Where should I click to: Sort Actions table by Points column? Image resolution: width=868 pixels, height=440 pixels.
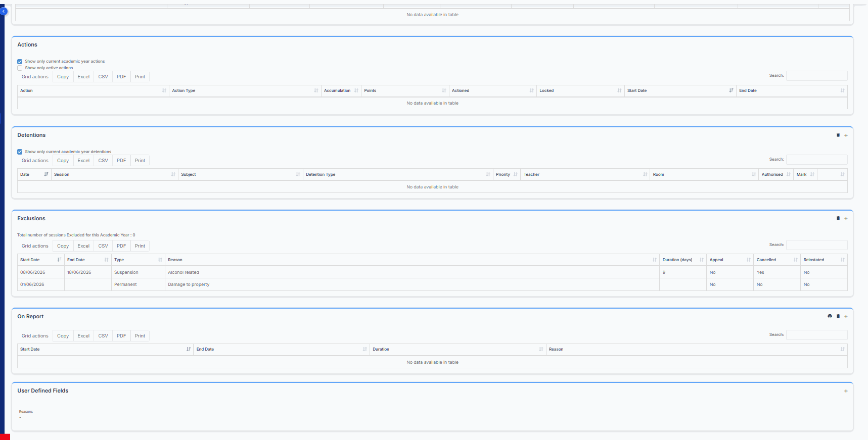[405, 91]
